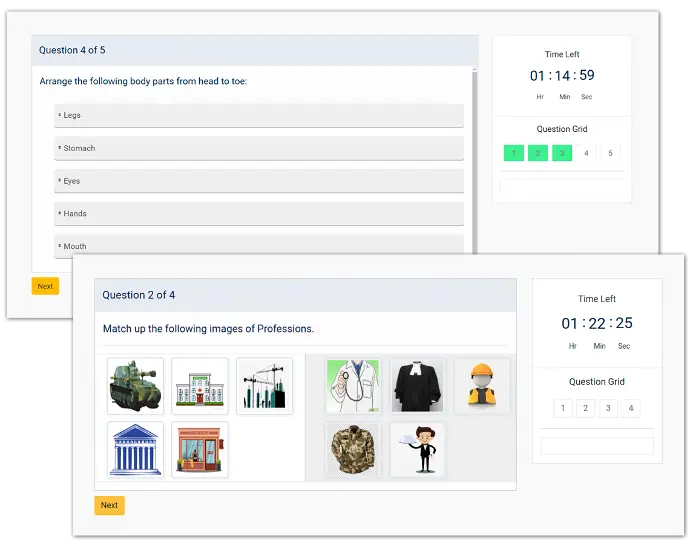Pick the doctor with stethoscope image
This screenshot has width=690, height=544.
(353, 386)
